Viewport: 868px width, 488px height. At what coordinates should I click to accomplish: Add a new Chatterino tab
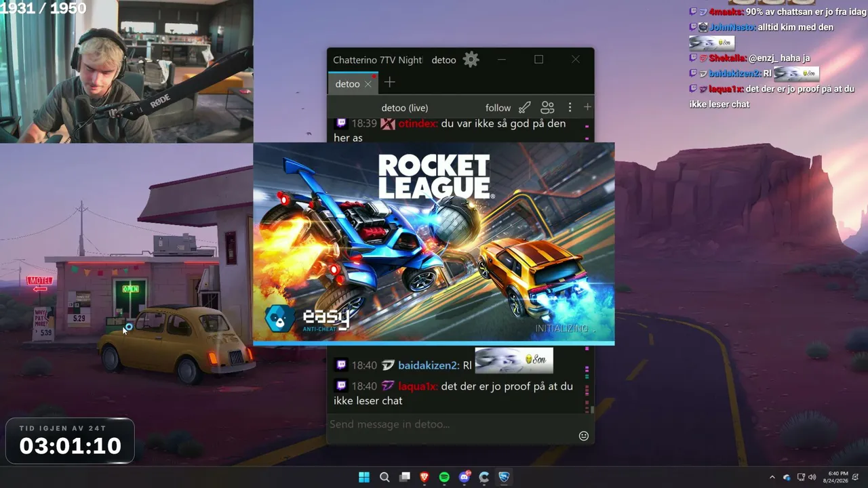click(389, 83)
